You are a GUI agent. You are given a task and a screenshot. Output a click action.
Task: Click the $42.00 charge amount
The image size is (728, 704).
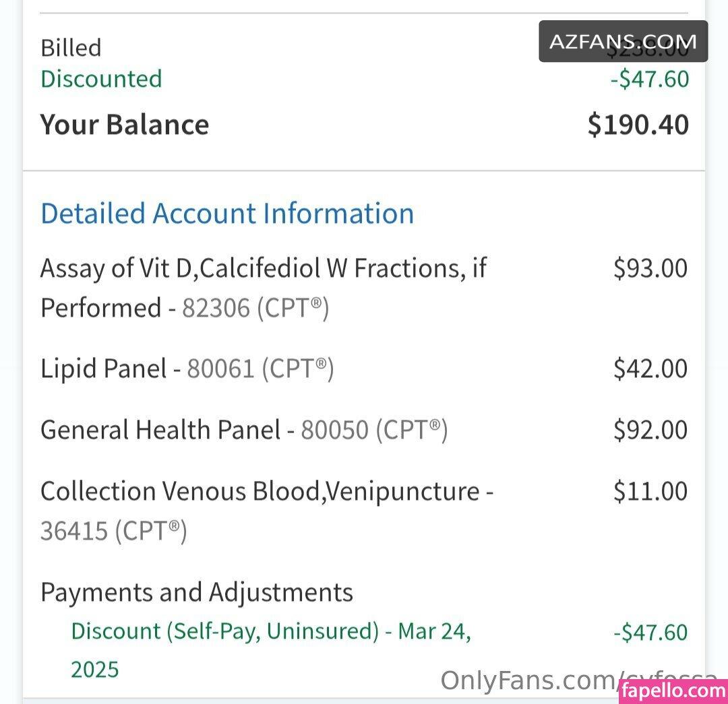[x=650, y=369]
